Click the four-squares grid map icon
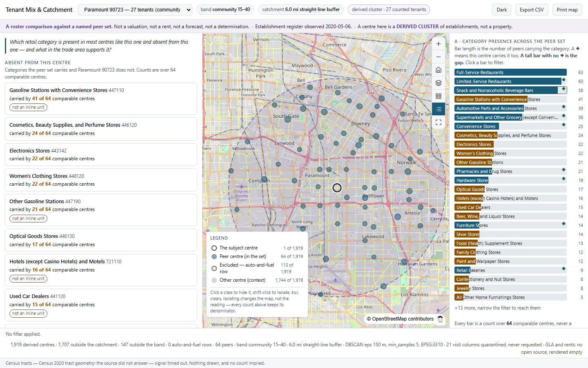This screenshot has width=588, height=368. click(x=438, y=96)
